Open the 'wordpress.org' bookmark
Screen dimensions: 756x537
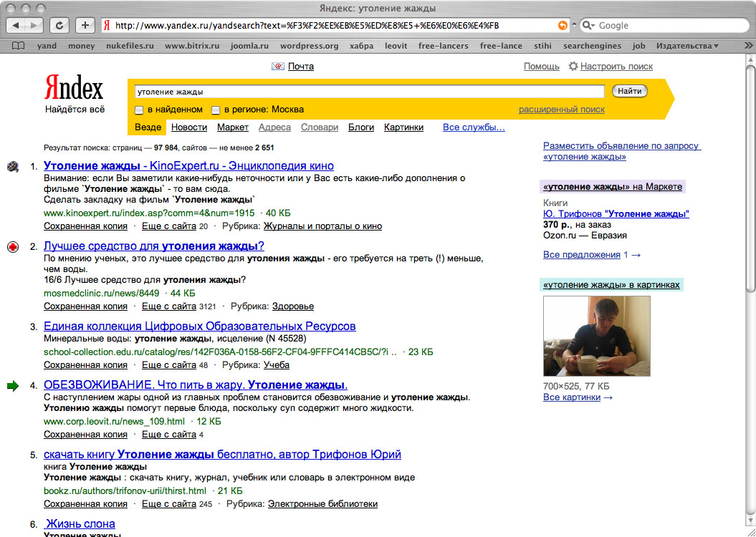click(x=309, y=46)
